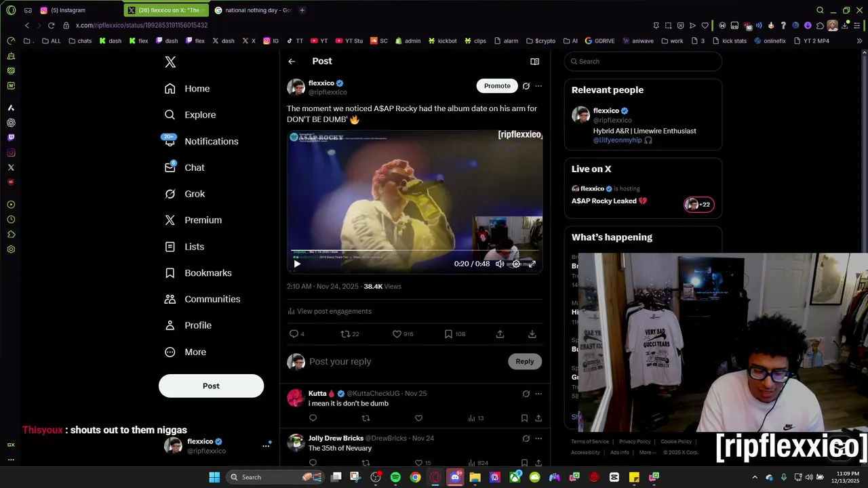Open account switcher dots next to ripflexxico
The width and height of the screenshot is (868, 488).
pos(266,445)
